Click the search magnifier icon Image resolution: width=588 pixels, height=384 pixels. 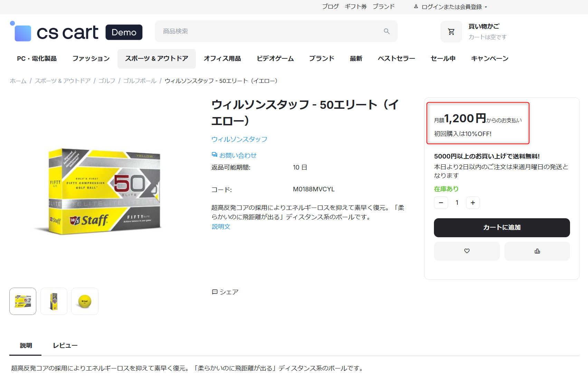(387, 31)
